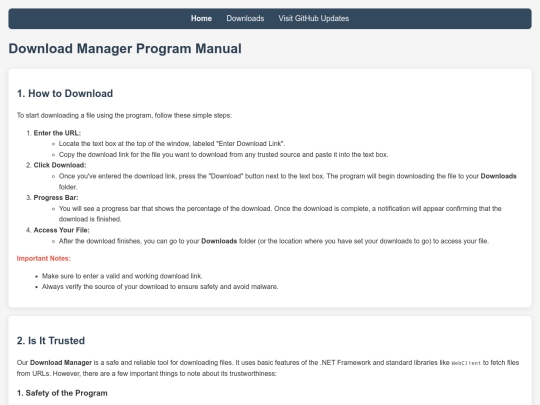Click the 'Access Your File:' step label
The image size is (540, 405).
[x=61, y=230]
